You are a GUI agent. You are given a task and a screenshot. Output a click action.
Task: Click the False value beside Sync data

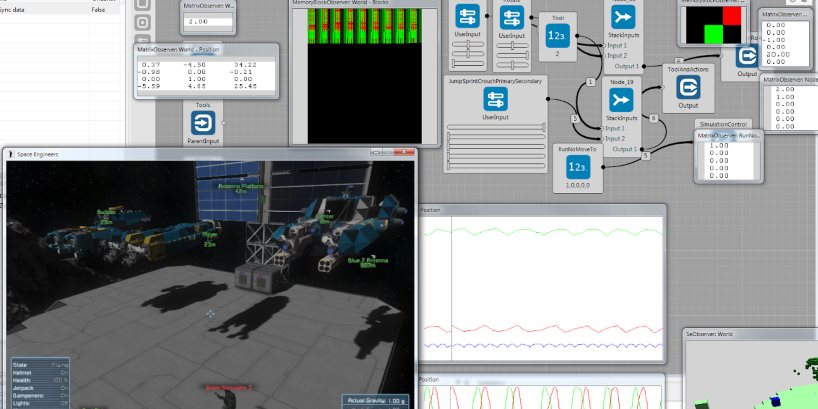coord(98,10)
